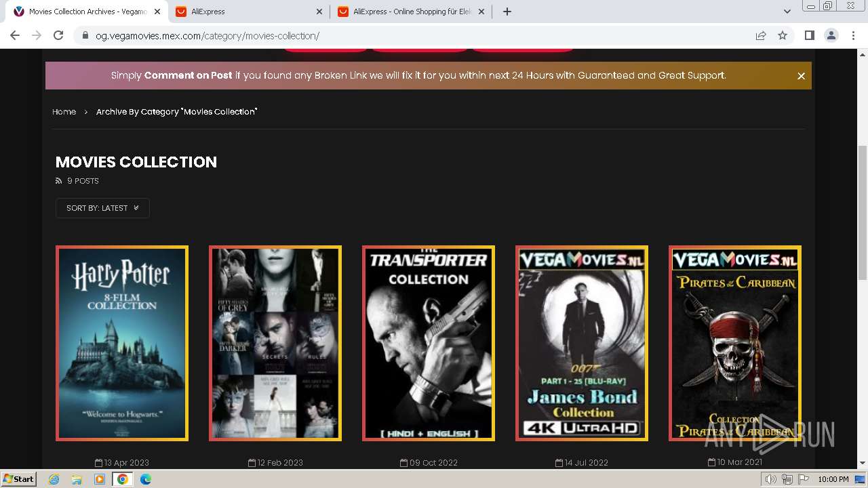Screen dimensions: 868x488
Task: Open Fifty Shades collection poster
Action: coord(275,343)
